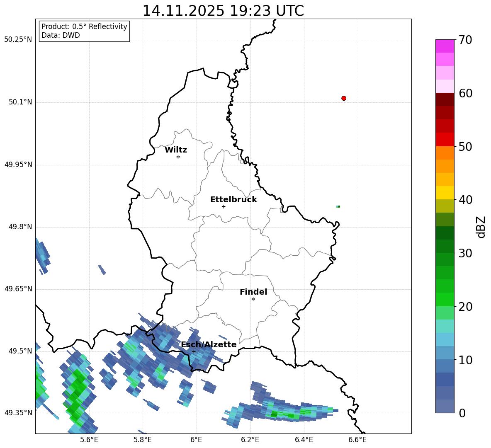This screenshot has width=491, height=448.
Task: Click the Findel station cross marker
Action: [253, 299]
